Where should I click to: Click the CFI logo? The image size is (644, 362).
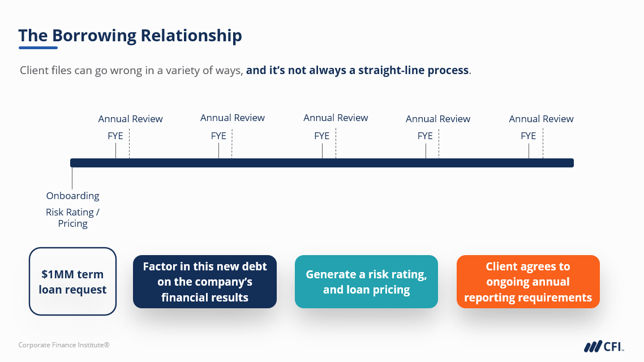(604, 346)
